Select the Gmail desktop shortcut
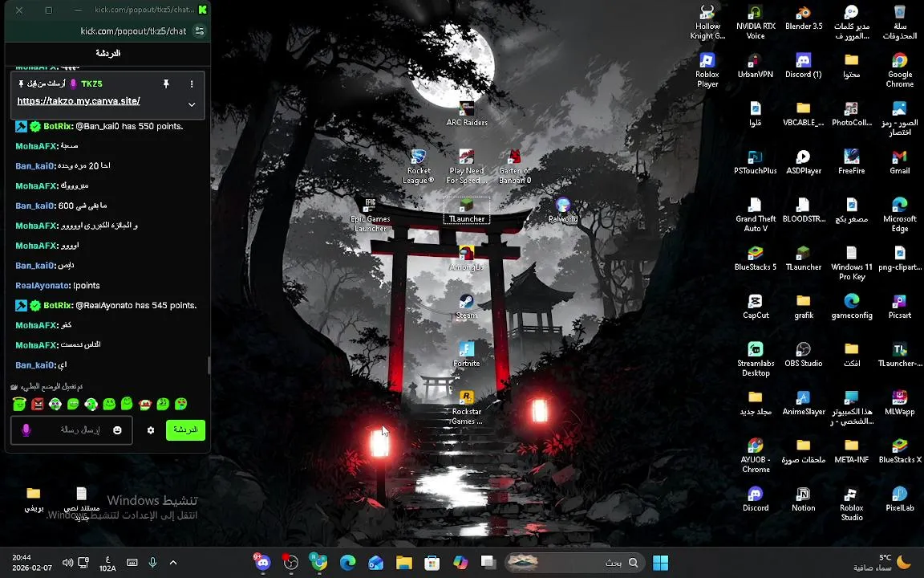 coord(899,162)
